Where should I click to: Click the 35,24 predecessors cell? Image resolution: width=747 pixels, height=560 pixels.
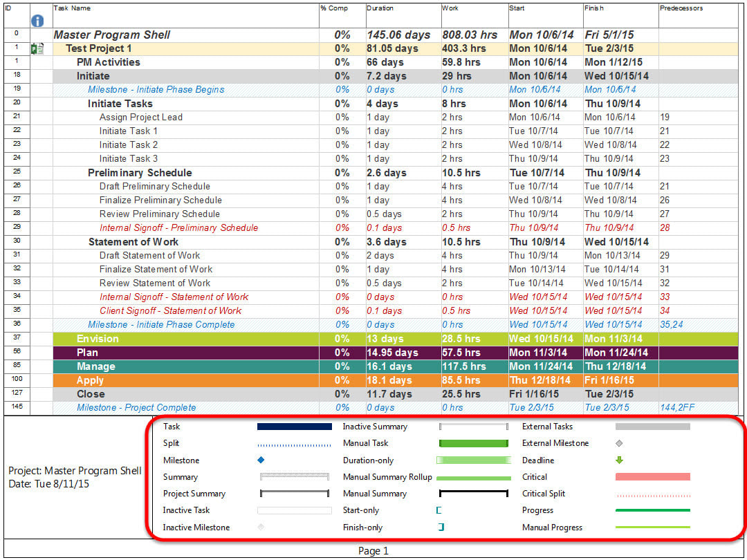(x=699, y=325)
